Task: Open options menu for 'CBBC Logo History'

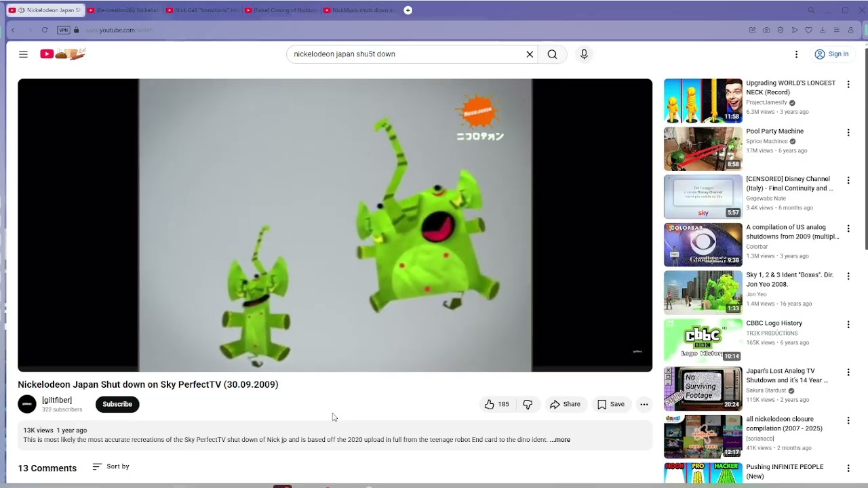Action: (x=848, y=325)
